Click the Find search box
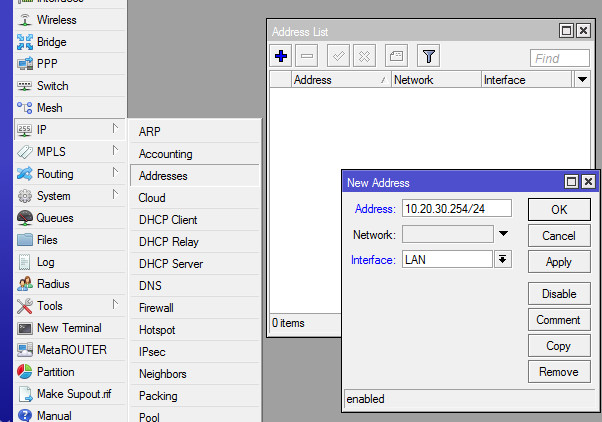 559,58
